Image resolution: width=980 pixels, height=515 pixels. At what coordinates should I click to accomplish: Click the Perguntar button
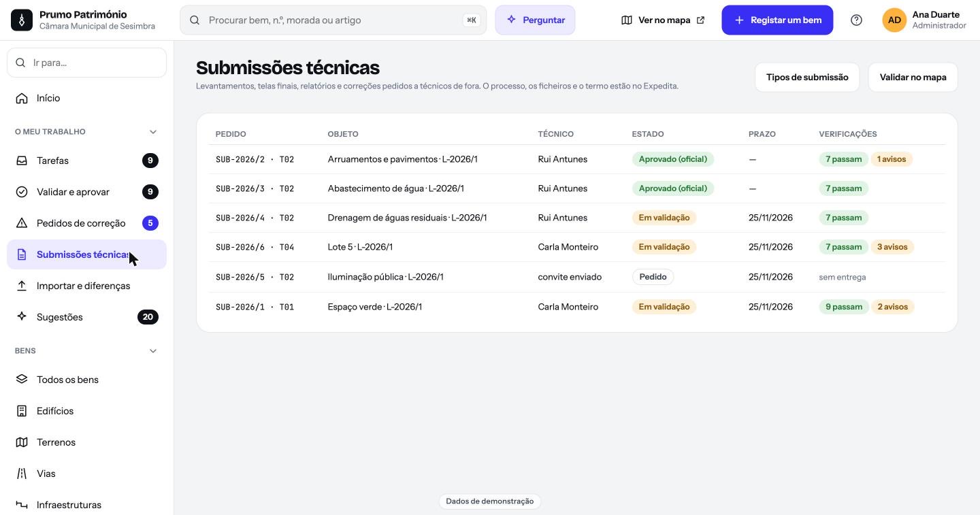[x=536, y=20]
